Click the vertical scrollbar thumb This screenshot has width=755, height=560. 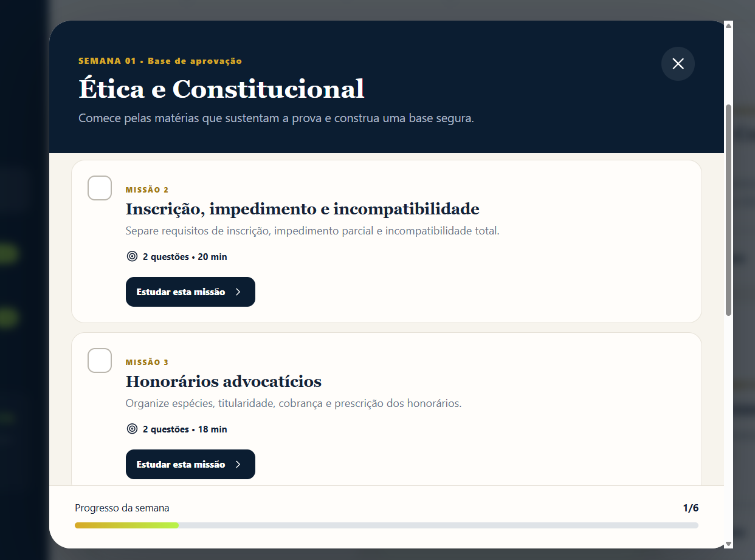[729, 210]
